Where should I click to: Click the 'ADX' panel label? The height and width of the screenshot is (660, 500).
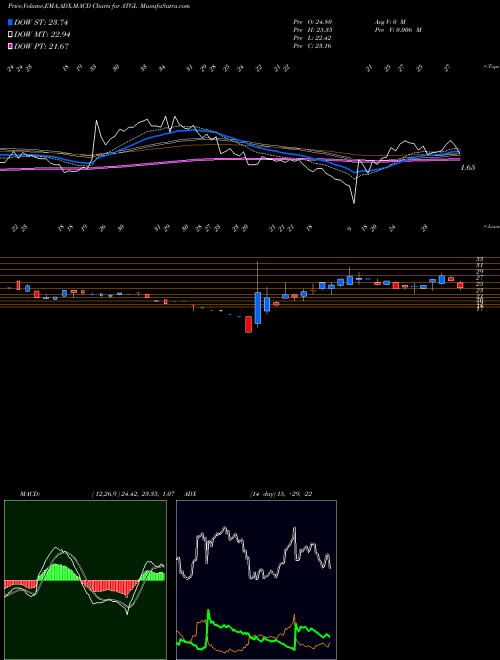(191, 494)
